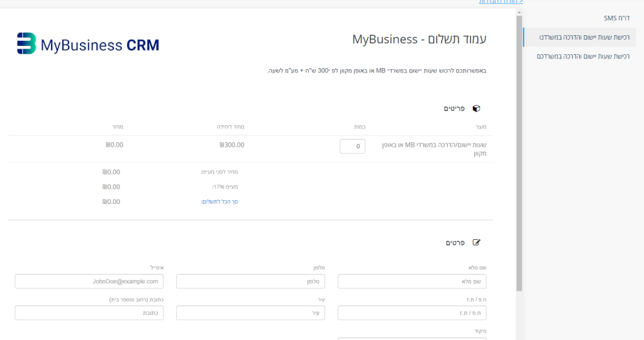The height and width of the screenshot is (340, 644).
Task: Open the דו"ח SMS sidebar item
Action: [x=616, y=18]
